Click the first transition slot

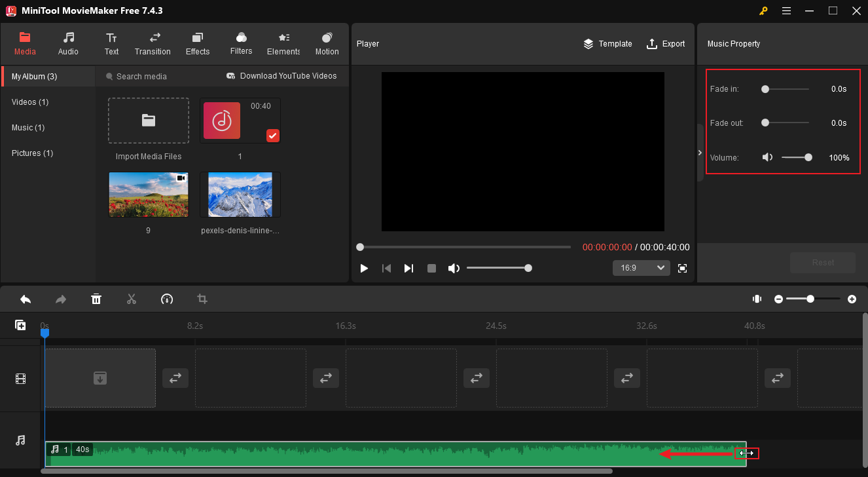[175, 378]
